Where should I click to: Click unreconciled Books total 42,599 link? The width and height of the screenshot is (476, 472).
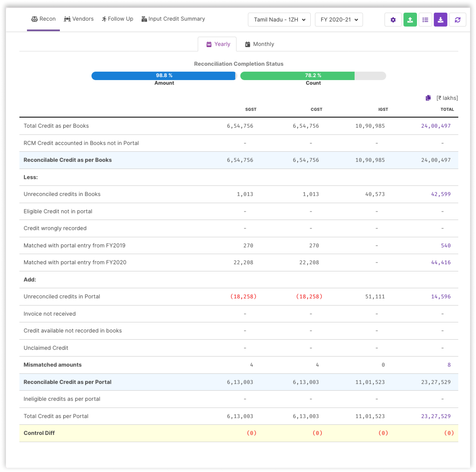(440, 194)
